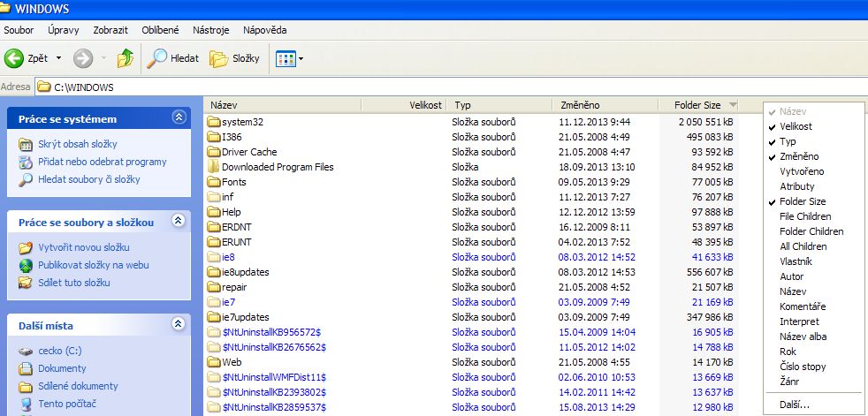Click the Vytvořit novou složku link
Viewport: 868px width, 416px height.
[84, 247]
